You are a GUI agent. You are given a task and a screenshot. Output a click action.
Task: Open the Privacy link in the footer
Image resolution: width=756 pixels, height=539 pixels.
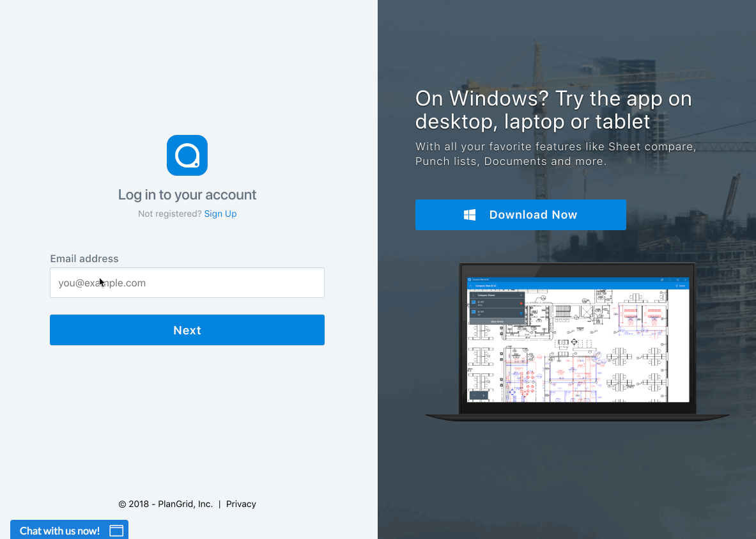pyautogui.click(x=241, y=504)
